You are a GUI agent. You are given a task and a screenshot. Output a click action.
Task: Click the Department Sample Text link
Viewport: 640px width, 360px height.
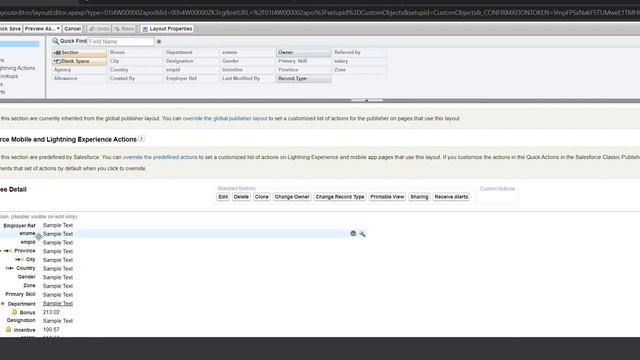tap(58, 304)
